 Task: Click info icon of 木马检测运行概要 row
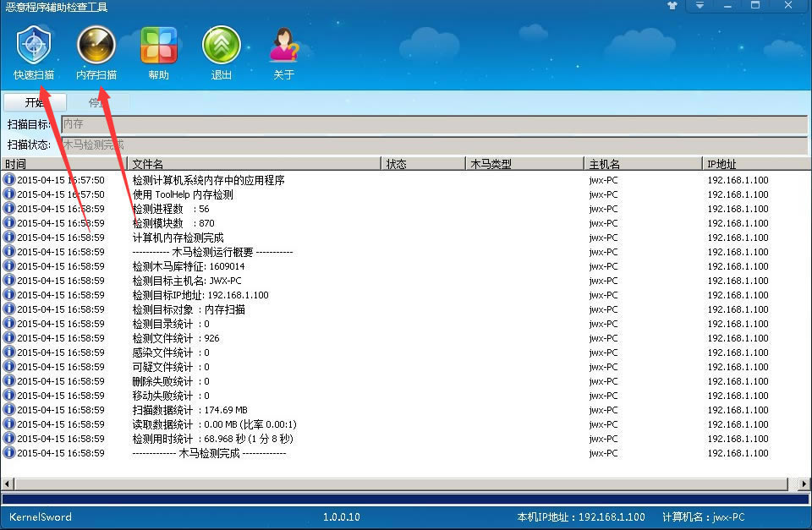click(x=8, y=251)
